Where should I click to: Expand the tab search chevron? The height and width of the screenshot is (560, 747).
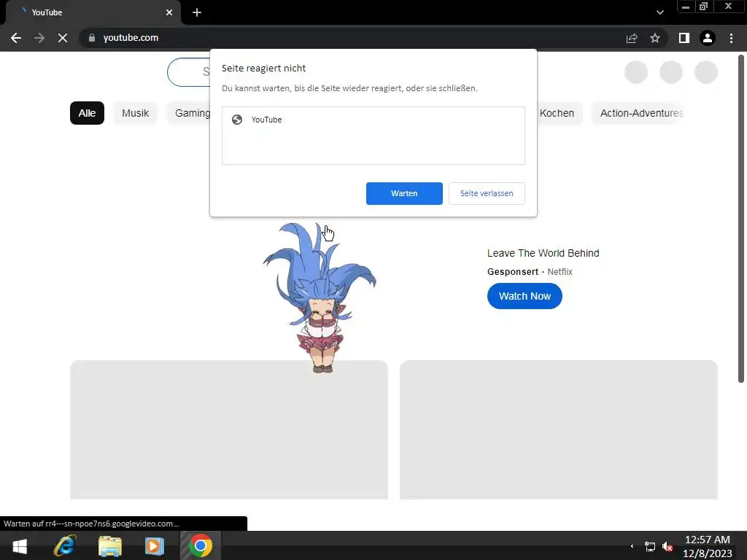pos(659,12)
